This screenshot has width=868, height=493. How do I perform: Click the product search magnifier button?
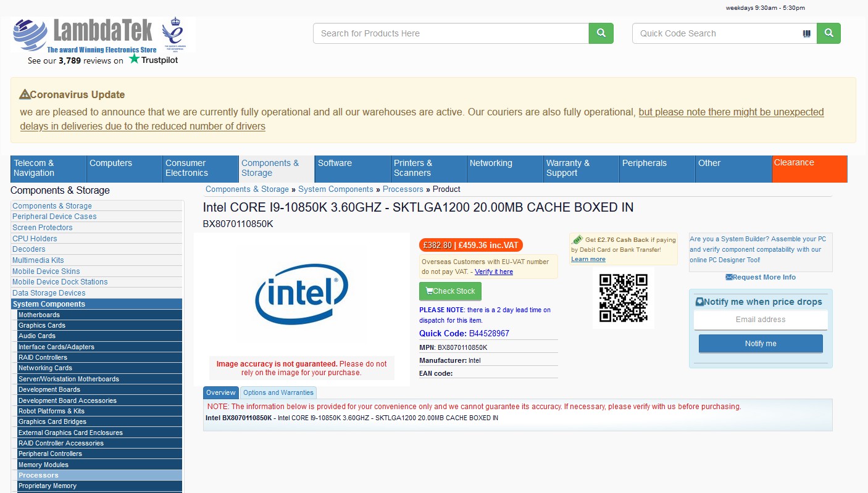(601, 33)
